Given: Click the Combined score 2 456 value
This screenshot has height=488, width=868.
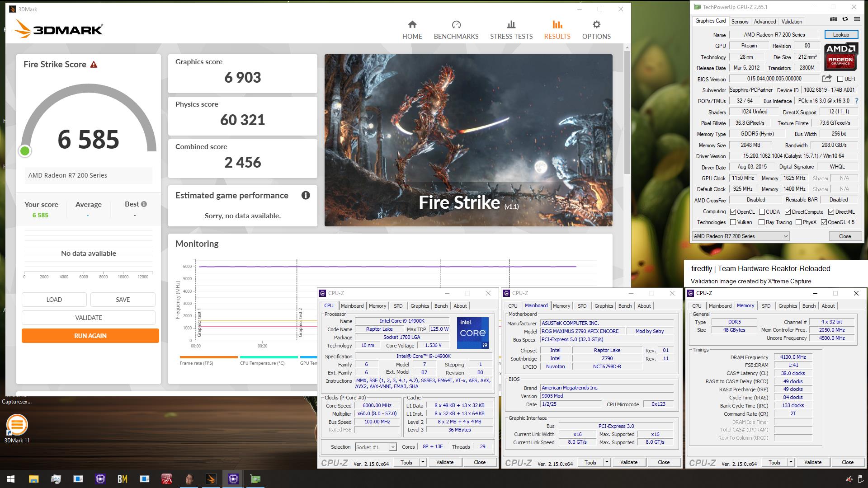Looking at the screenshot, I should point(243,163).
